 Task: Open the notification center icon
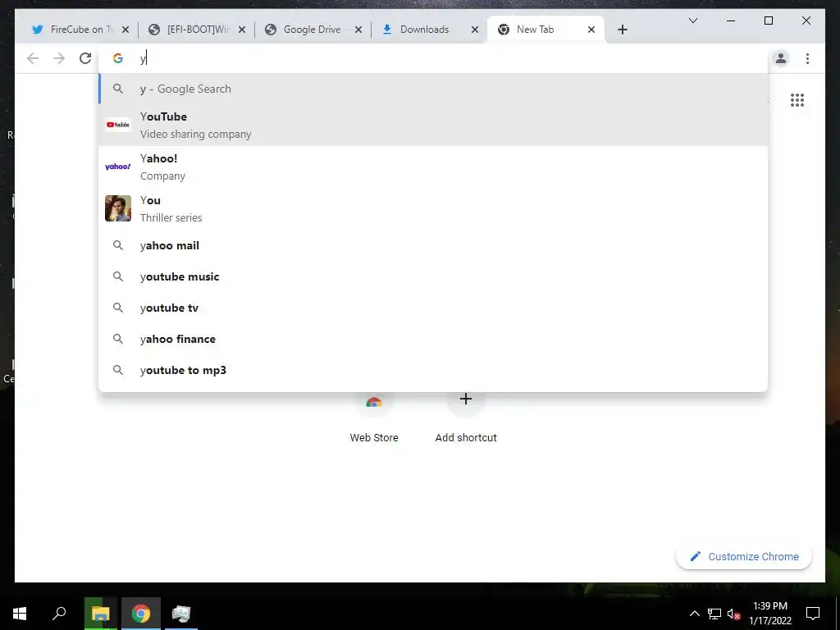(x=813, y=614)
